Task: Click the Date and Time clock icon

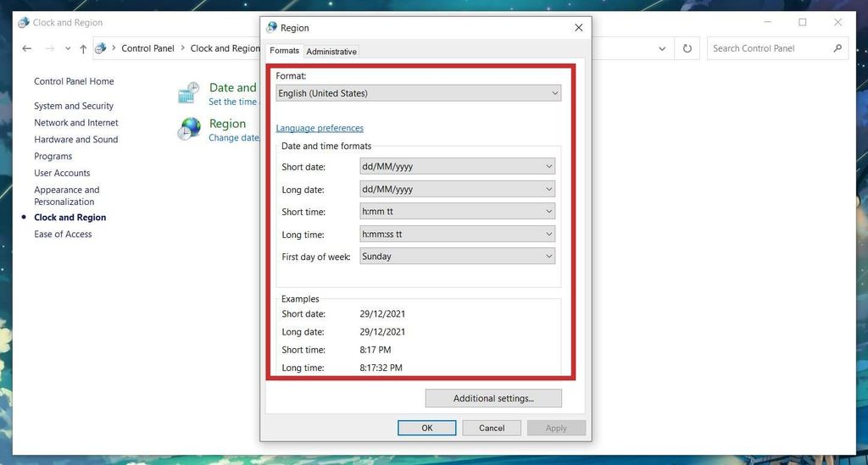Action: 189,93
